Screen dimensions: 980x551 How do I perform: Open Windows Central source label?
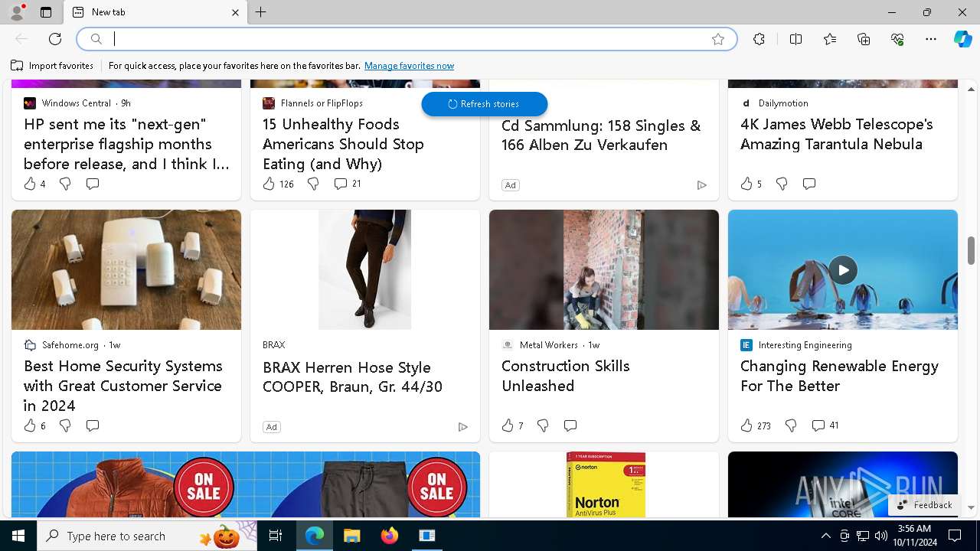[77, 103]
